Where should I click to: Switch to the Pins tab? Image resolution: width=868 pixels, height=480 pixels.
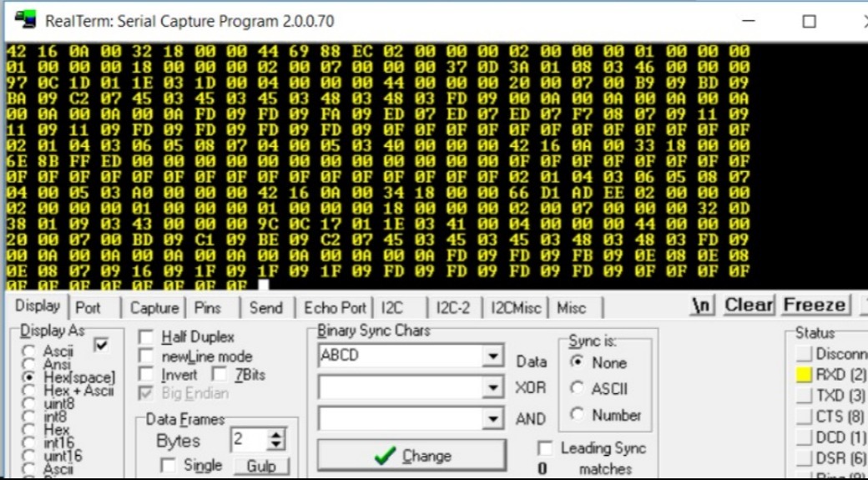[208, 308]
